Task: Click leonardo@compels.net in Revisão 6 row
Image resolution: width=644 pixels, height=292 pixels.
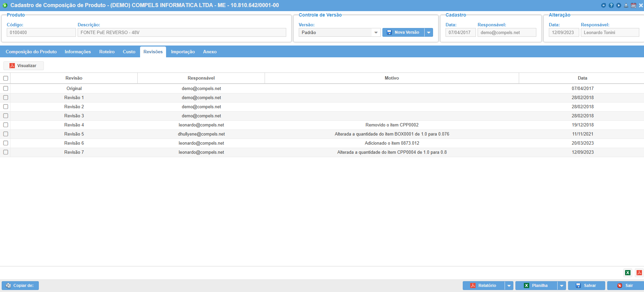Action: click(x=201, y=143)
